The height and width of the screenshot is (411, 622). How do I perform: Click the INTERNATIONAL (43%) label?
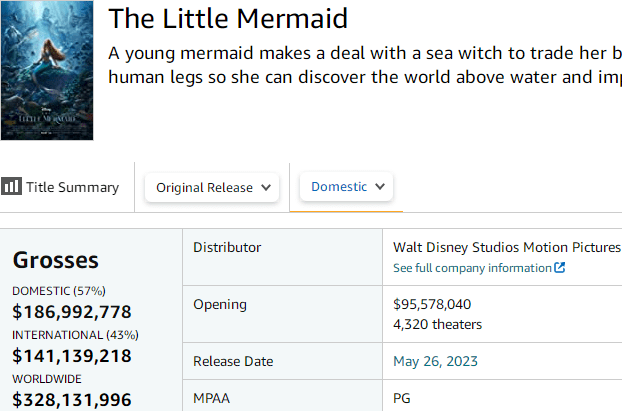(75, 335)
